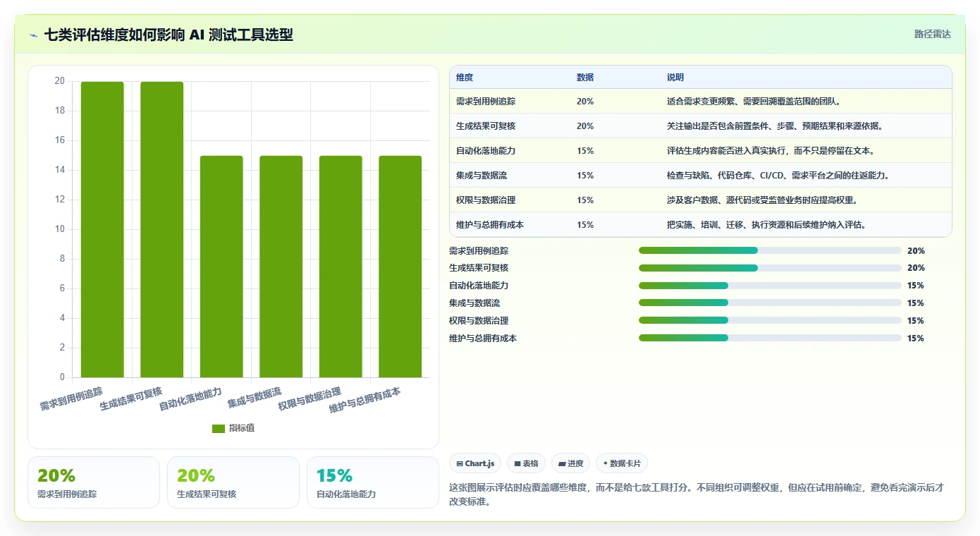Click the 集成与数据流 progress bar
The image size is (980, 536).
(770, 303)
